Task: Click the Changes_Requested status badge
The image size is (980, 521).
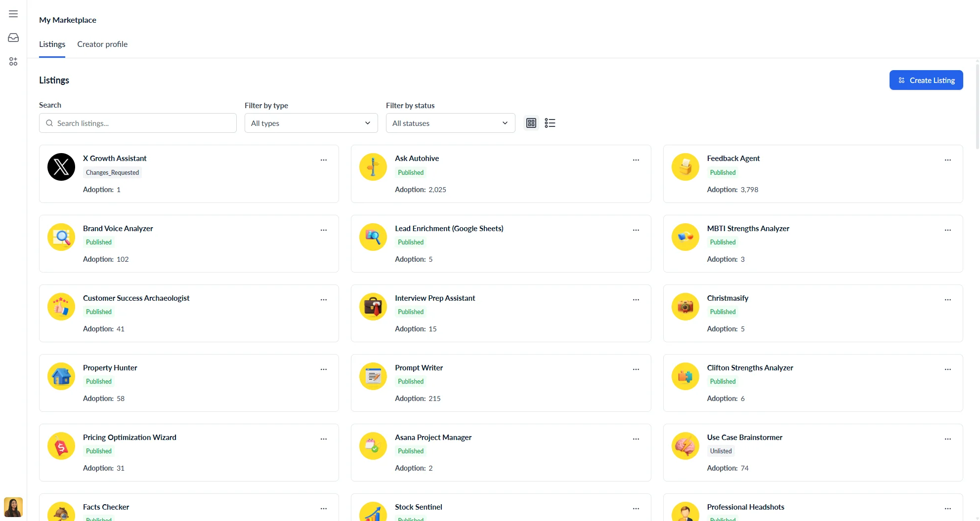Action: (112, 172)
